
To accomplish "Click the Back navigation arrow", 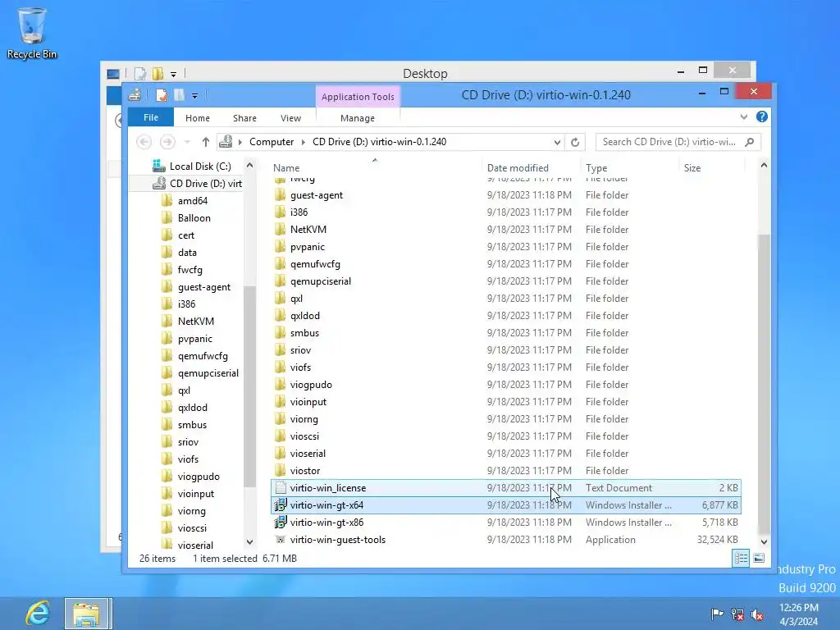I will click(144, 142).
